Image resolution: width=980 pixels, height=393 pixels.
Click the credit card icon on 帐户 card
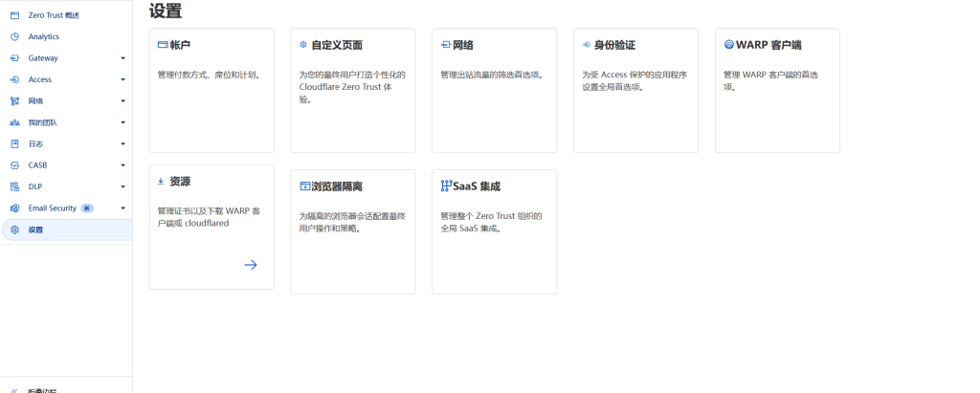click(163, 45)
